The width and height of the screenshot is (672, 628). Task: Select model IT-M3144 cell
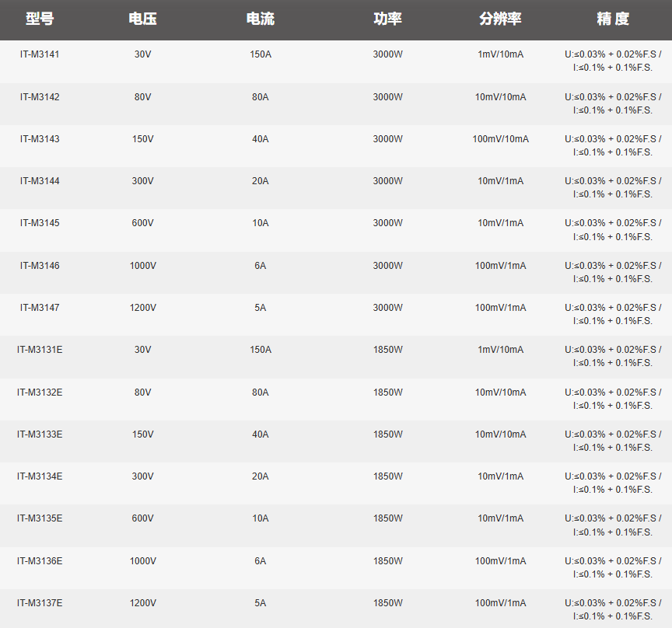[x=40, y=181]
